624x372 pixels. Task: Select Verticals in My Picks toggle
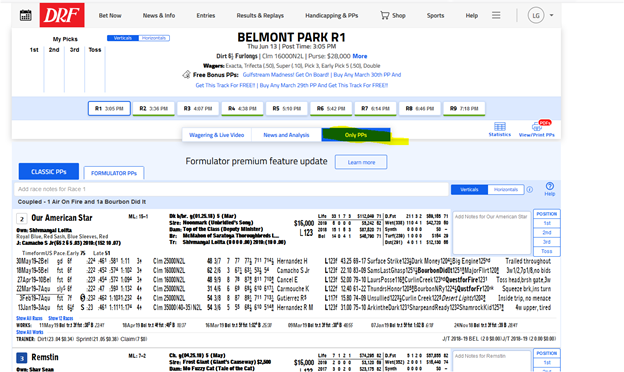point(123,38)
